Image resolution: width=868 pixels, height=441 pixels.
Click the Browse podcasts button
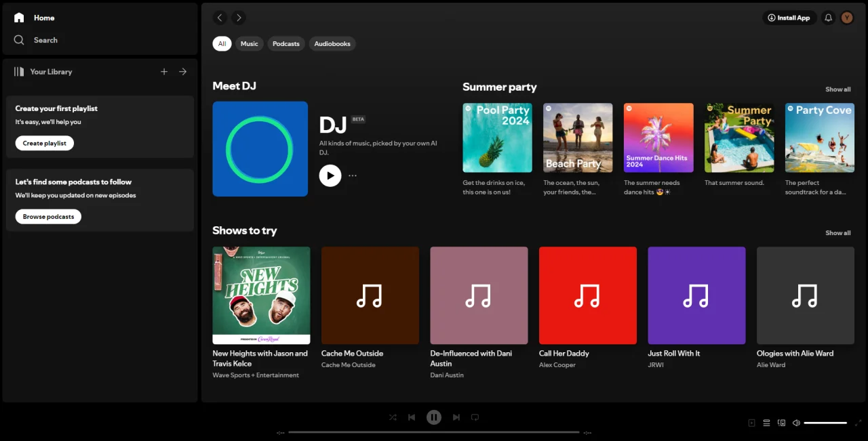pos(48,216)
